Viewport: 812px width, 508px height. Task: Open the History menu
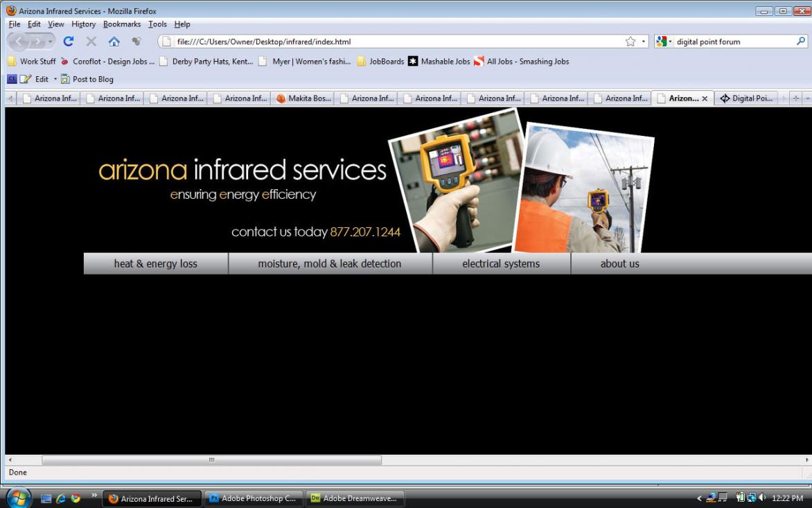[83, 24]
